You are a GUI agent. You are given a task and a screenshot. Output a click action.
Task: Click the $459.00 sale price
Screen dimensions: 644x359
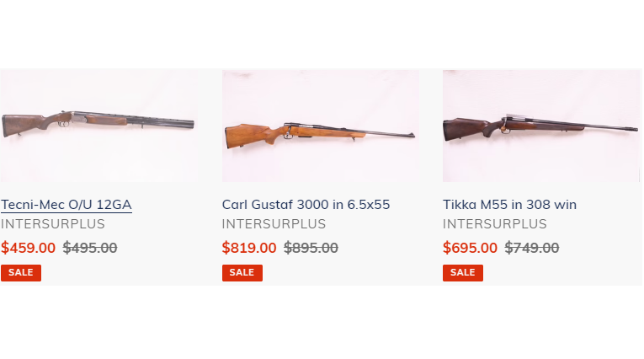coord(28,248)
